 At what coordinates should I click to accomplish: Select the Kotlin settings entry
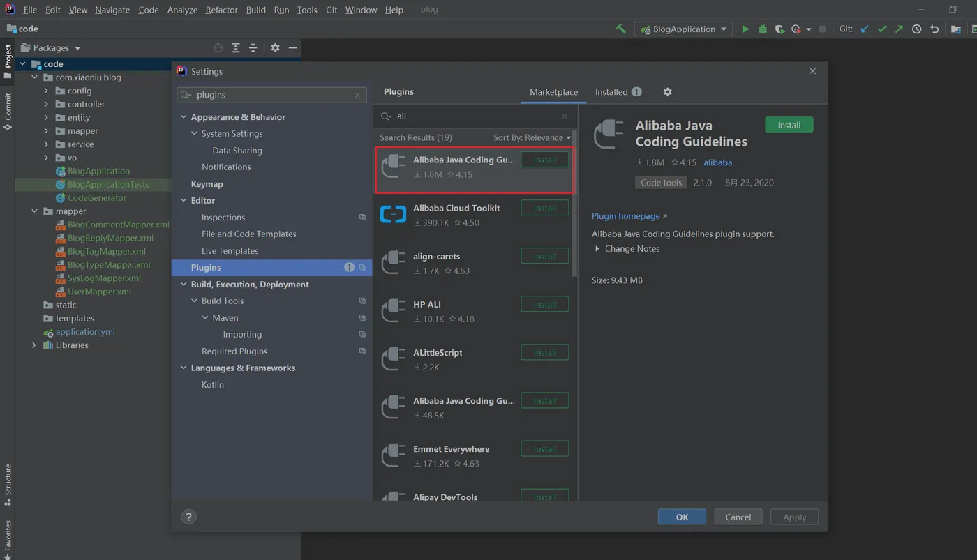pos(213,385)
